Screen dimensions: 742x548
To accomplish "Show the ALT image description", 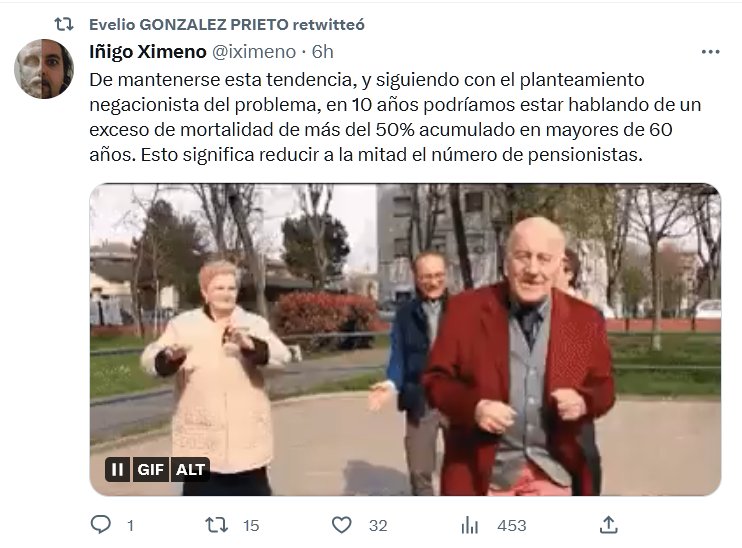I will (x=190, y=469).
